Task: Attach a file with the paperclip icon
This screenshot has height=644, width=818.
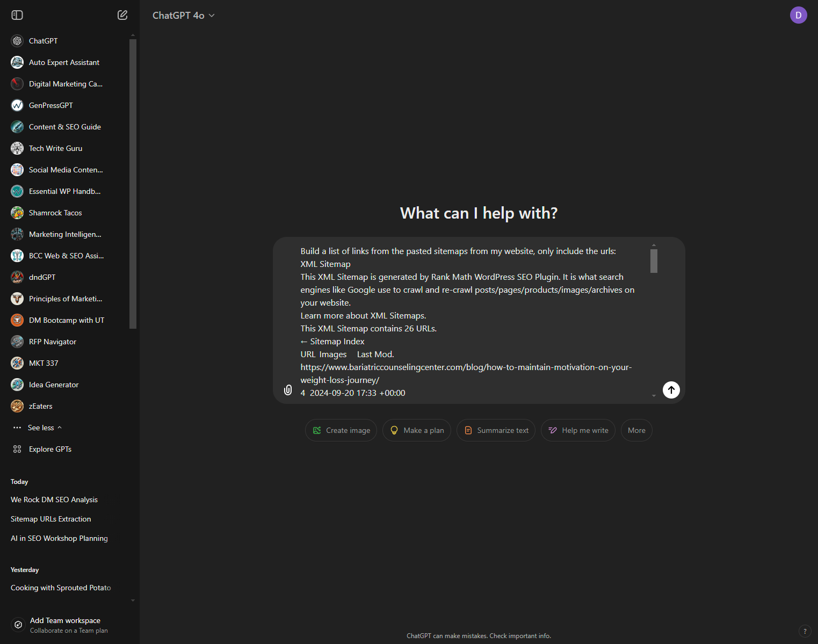Action: coord(288,390)
